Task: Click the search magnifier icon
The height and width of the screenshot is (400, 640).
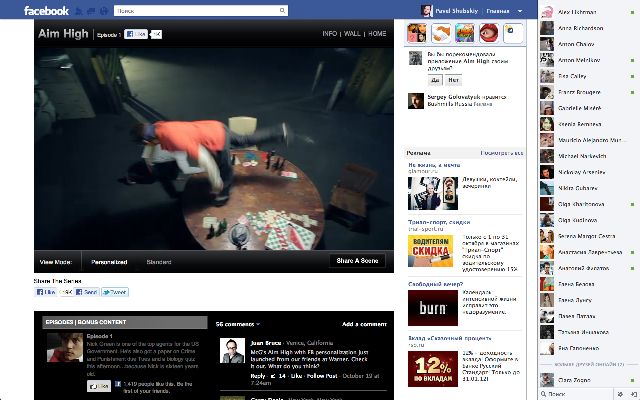Action: (x=282, y=11)
